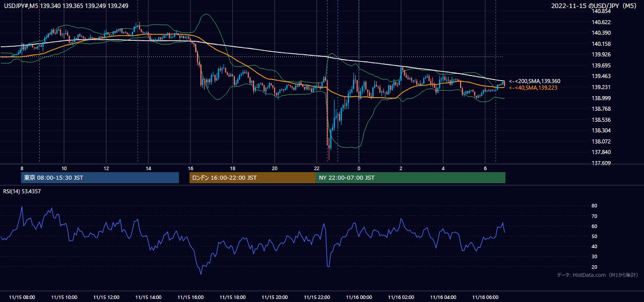Click RSI scale value 30

[594, 256]
